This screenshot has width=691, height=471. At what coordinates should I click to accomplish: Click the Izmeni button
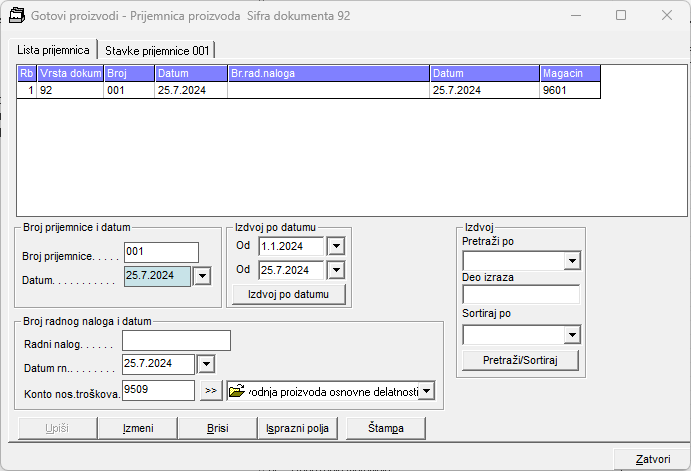[137, 428]
